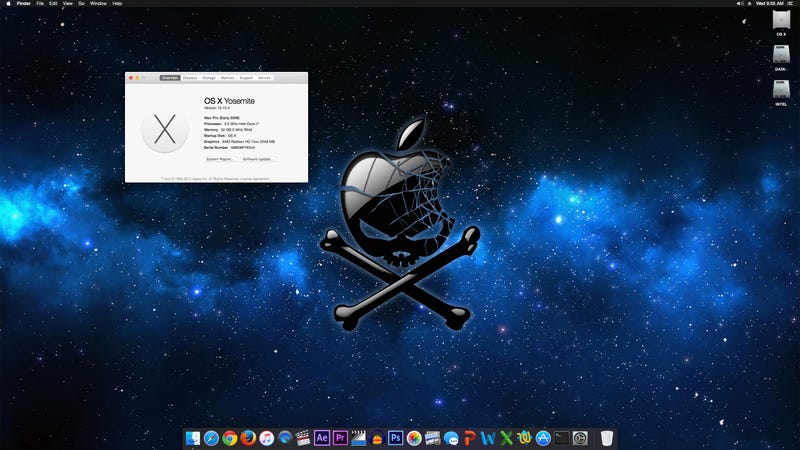
Task: Open the App Store from the dock
Action: (543, 438)
